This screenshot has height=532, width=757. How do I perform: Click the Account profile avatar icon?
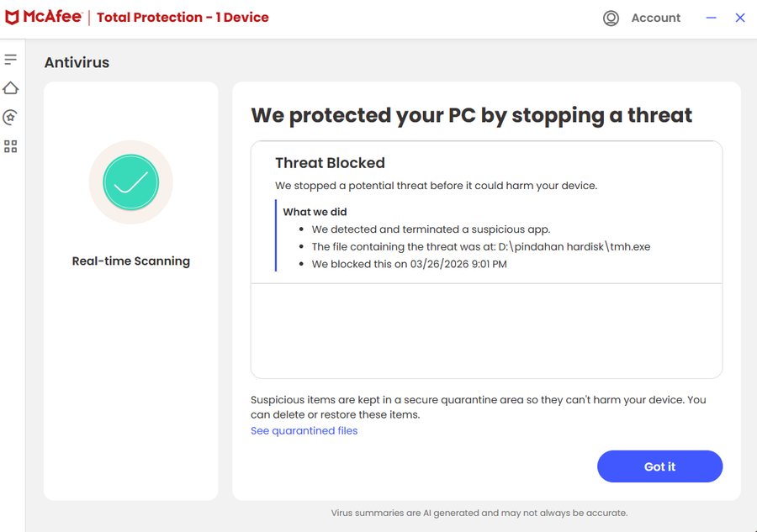[x=611, y=18]
